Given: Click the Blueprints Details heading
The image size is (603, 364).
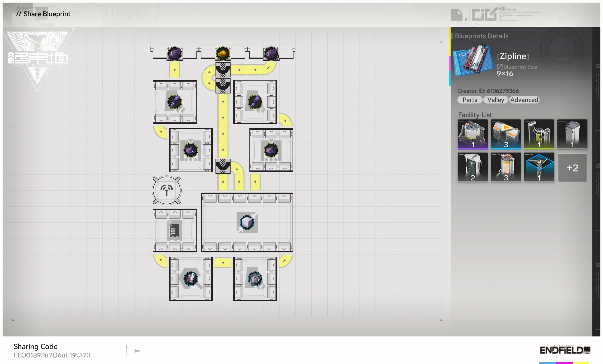Looking at the screenshot, I should click(481, 36).
